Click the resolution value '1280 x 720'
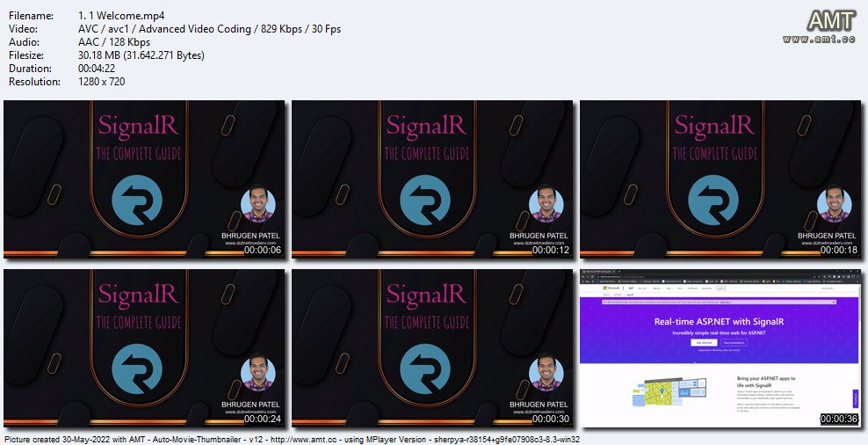 click(102, 82)
